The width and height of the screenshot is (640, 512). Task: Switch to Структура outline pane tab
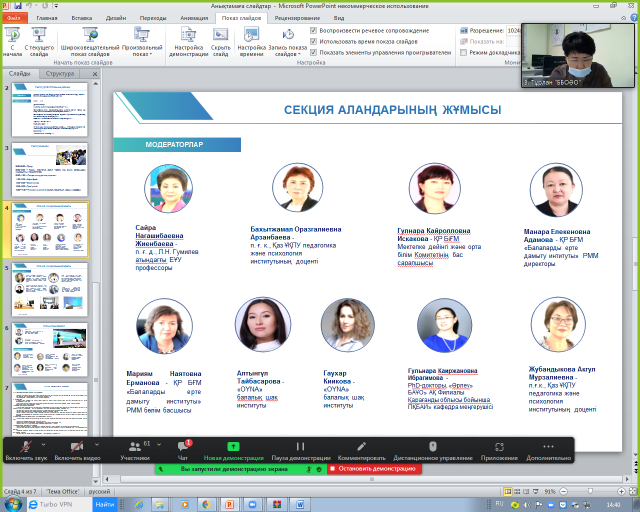tap(60, 73)
